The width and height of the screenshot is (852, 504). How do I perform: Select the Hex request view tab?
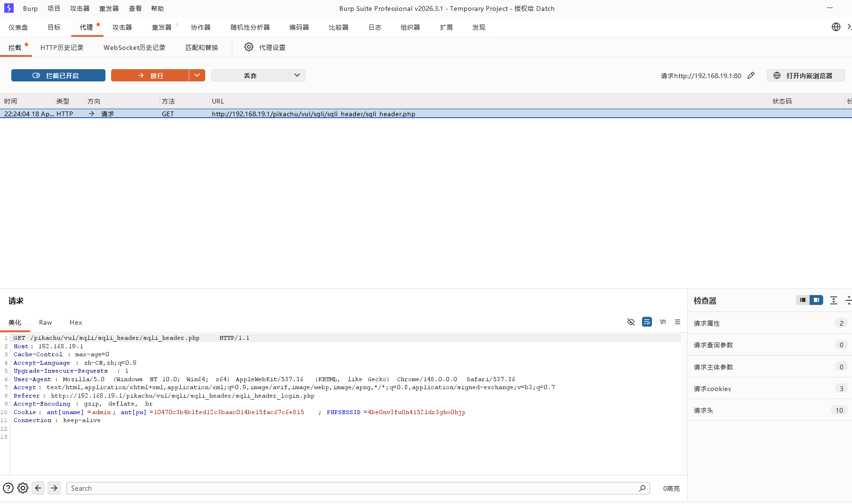tap(76, 322)
